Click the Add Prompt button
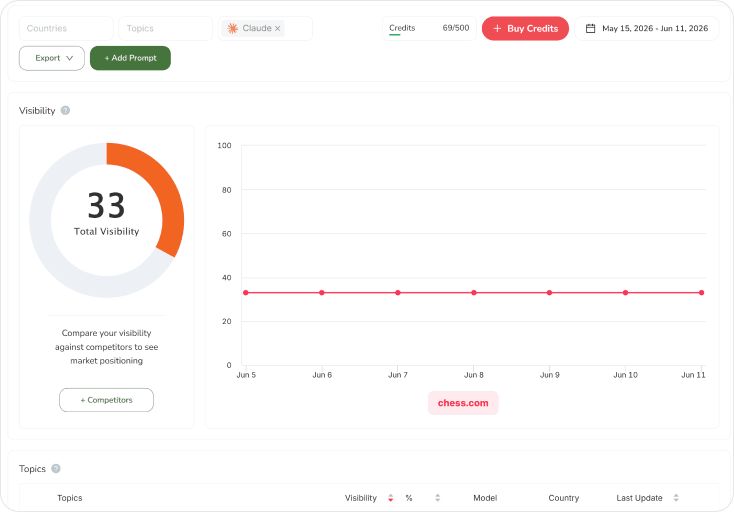This screenshot has width=734, height=512. tap(130, 58)
